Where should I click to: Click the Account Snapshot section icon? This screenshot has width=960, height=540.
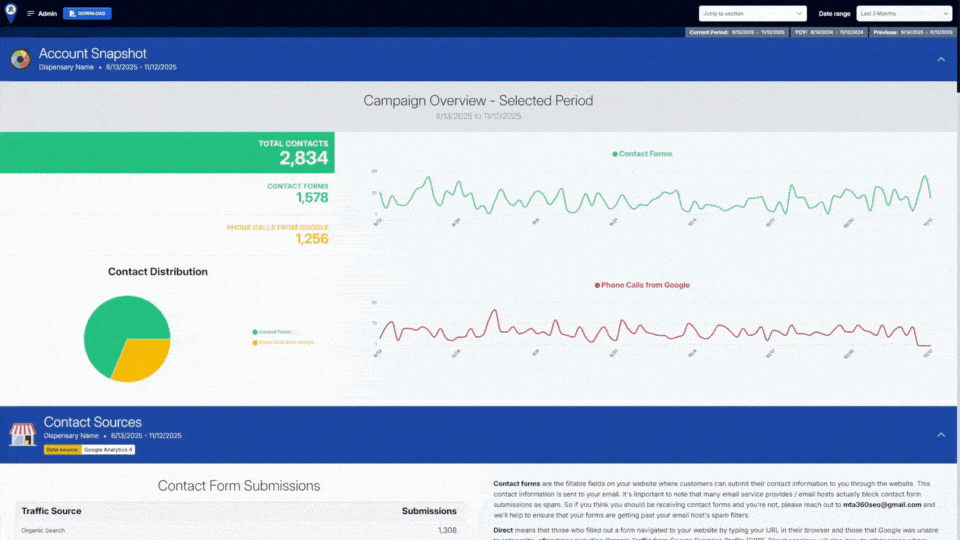pyautogui.click(x=20, y=60)
